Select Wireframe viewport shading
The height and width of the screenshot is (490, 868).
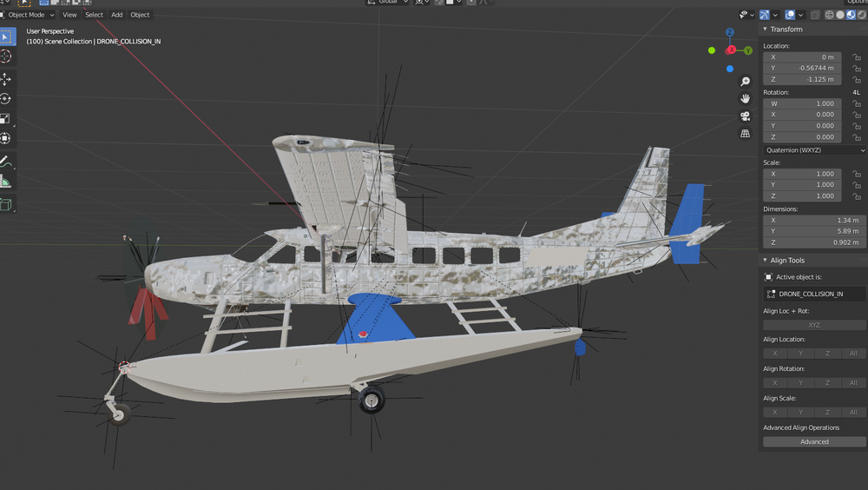coord(829,15)
